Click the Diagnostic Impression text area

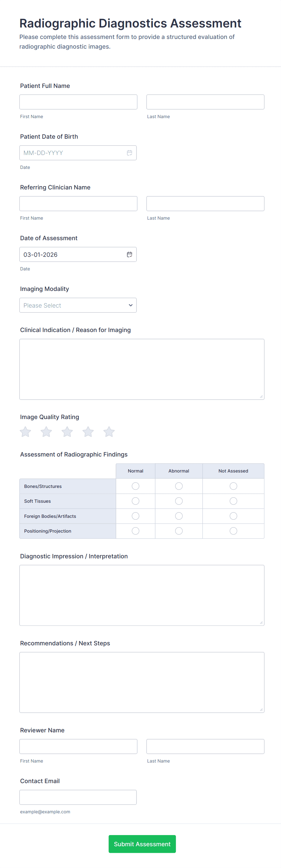tap(141, 595)
